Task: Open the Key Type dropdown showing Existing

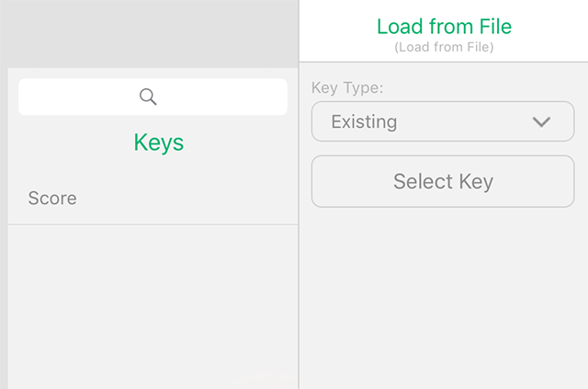Action: [443, 121]
